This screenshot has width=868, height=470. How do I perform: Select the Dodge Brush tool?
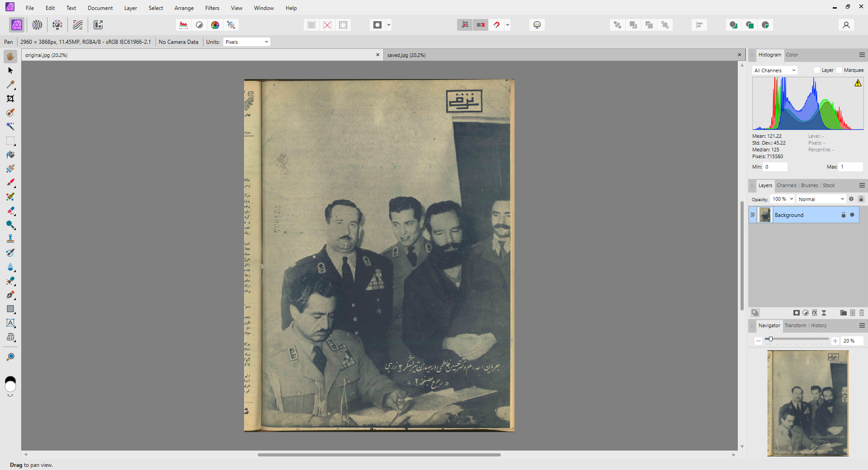click(x=10, y=225)
